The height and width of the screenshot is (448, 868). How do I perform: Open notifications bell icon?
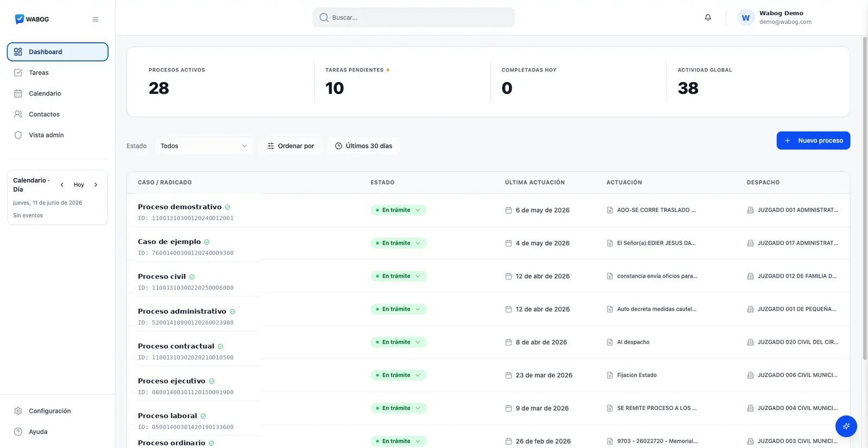(708, 17)
